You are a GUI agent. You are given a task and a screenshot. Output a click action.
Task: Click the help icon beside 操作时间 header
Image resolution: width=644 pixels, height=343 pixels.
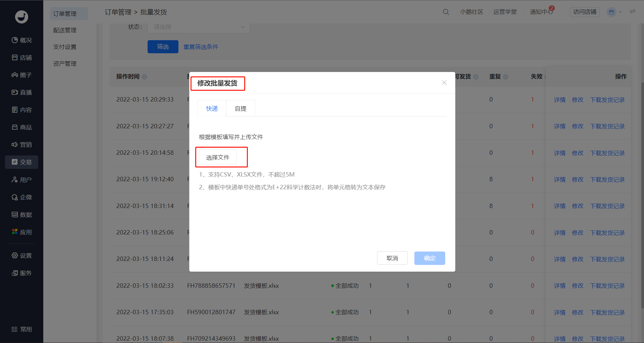(144, 77)
